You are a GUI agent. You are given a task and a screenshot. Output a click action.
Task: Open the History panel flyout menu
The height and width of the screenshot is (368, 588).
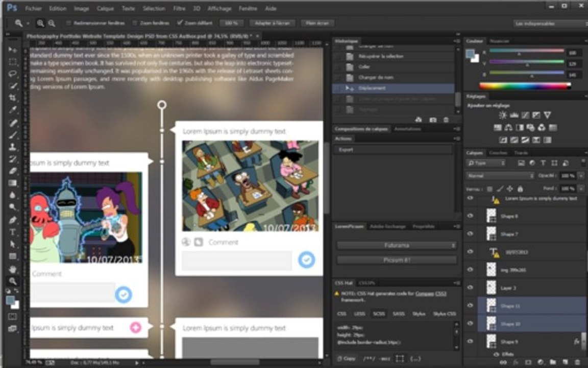coord(457,41)
